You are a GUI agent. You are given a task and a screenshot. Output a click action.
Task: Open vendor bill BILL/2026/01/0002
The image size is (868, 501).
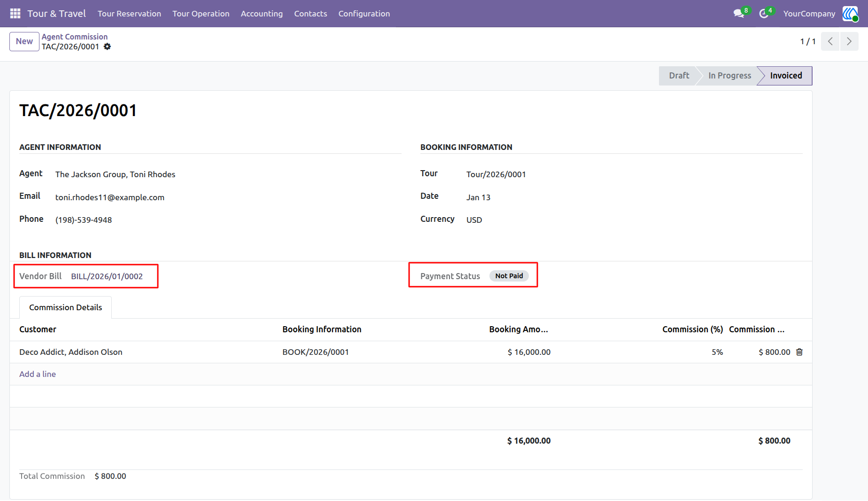pyautogui.click(x=107, y=276)
